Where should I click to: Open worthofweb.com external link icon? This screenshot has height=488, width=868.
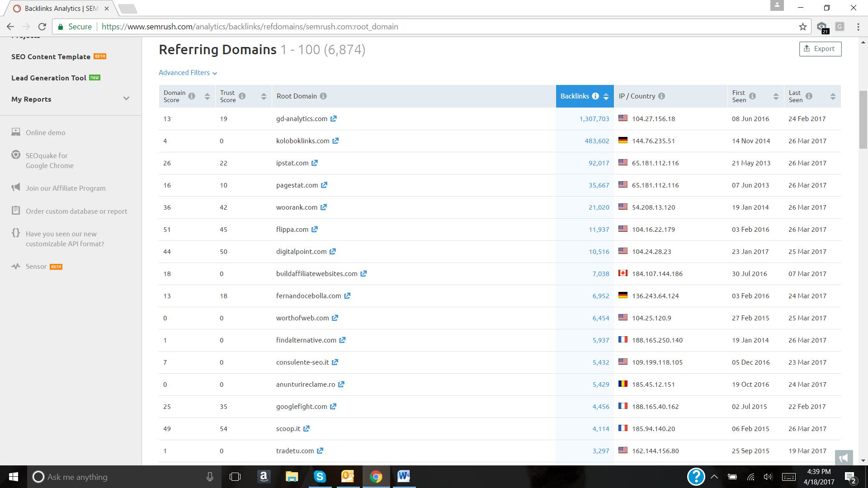335,318
